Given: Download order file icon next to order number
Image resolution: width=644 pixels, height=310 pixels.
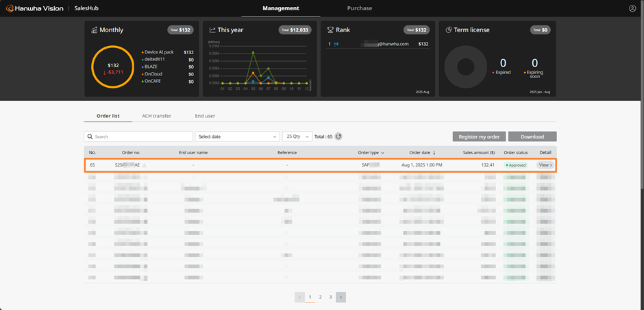Looking at the screenshot, I should pyautogui.click(x=145, y=165).
